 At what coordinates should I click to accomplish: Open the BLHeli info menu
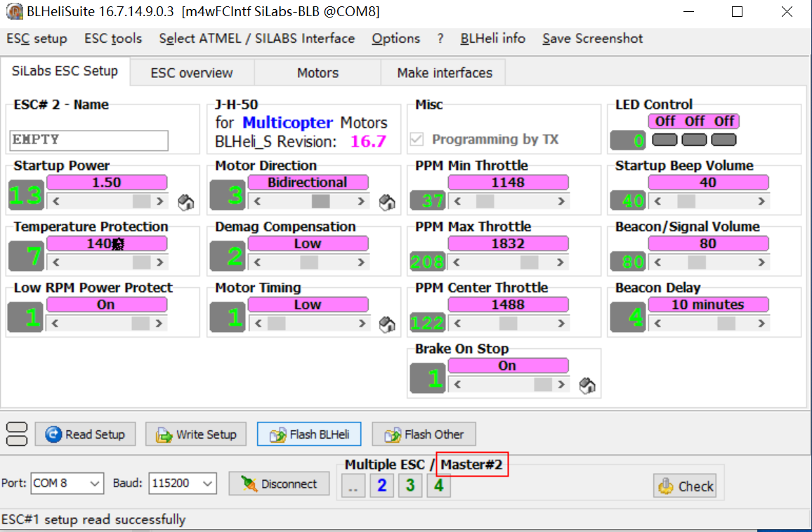tap(492, 39)
